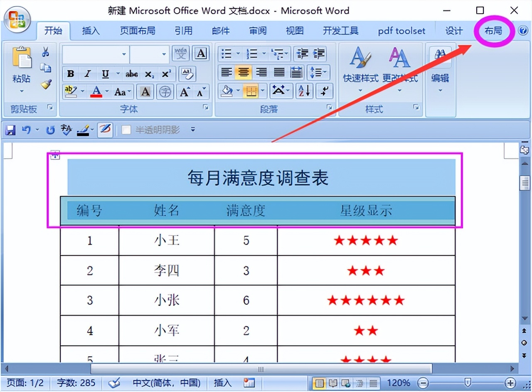Click the phonetic guide (wén) icon

click(180, 54)
